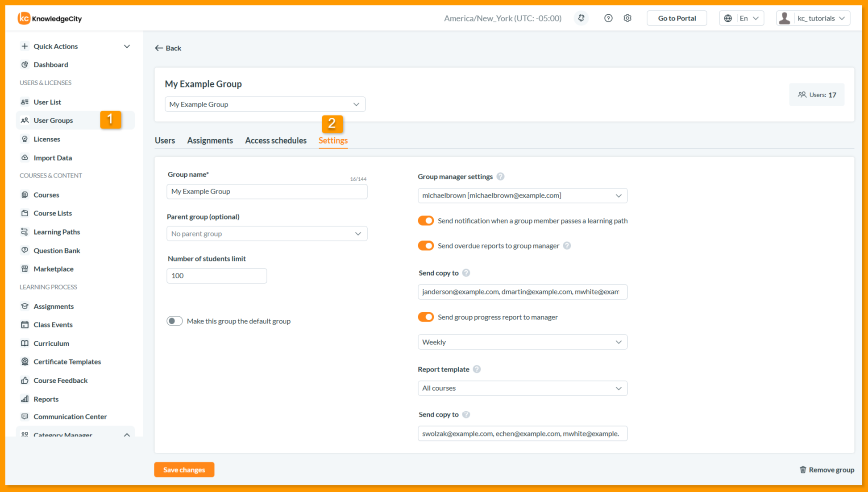Click help icon beside last Send copy to
This screenshot has height=492, width=868.
(466, 415)
